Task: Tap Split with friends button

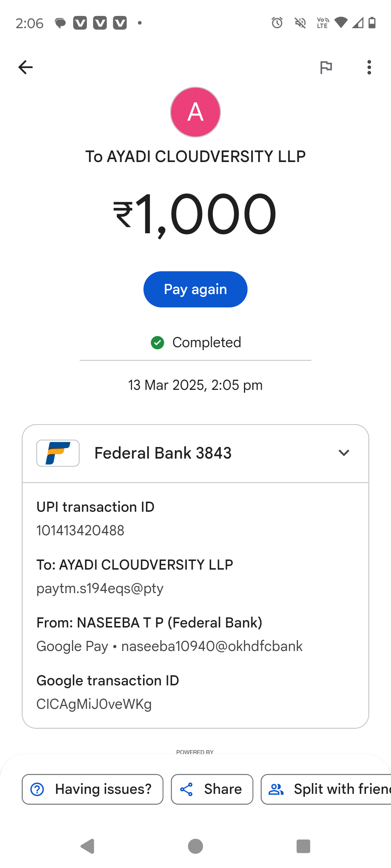Action: click(326, 789)
